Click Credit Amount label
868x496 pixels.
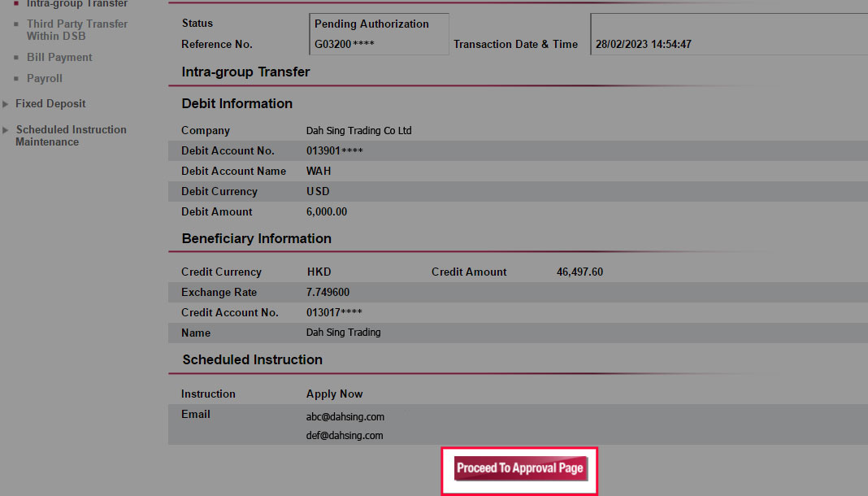(x=469, y=272)
